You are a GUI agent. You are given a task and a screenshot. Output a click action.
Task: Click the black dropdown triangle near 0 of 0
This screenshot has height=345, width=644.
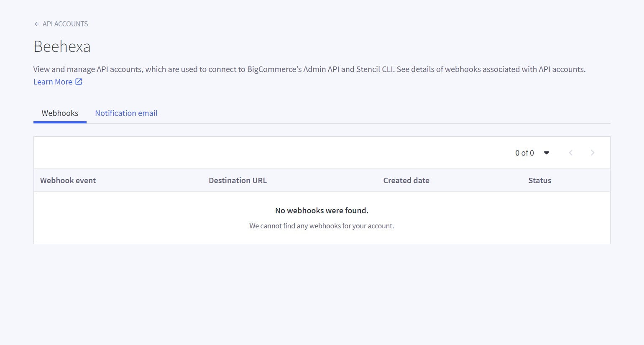pos(547,153)
